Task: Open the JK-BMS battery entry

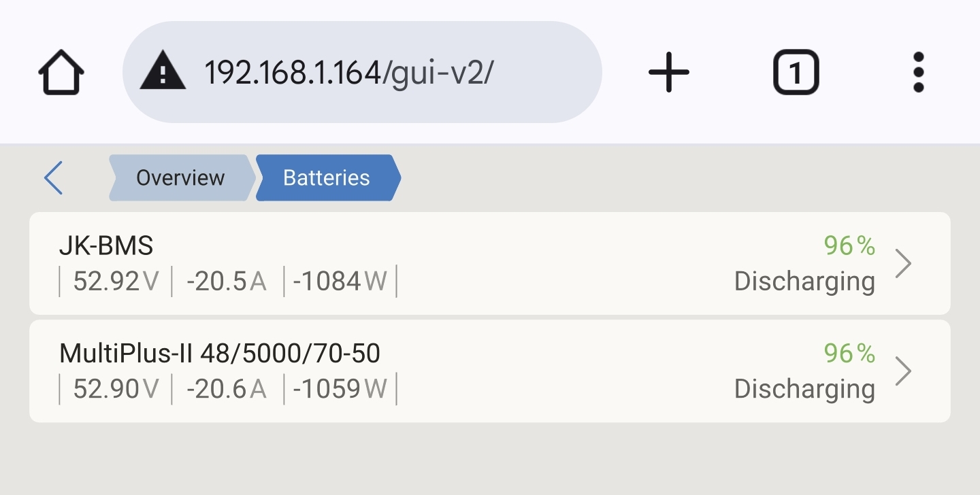Action: tap(106, 245)
